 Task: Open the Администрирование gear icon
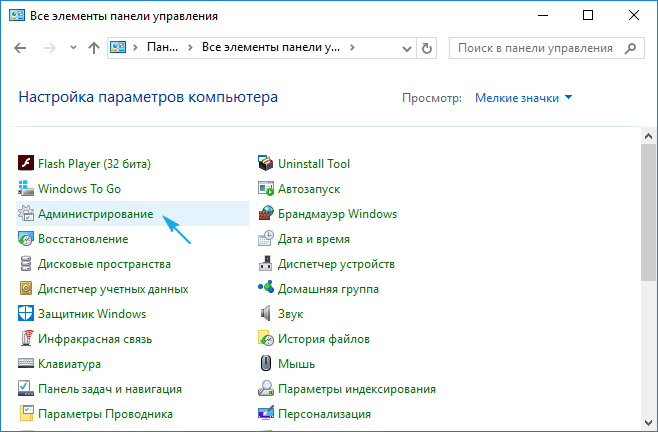pos(26,213)
